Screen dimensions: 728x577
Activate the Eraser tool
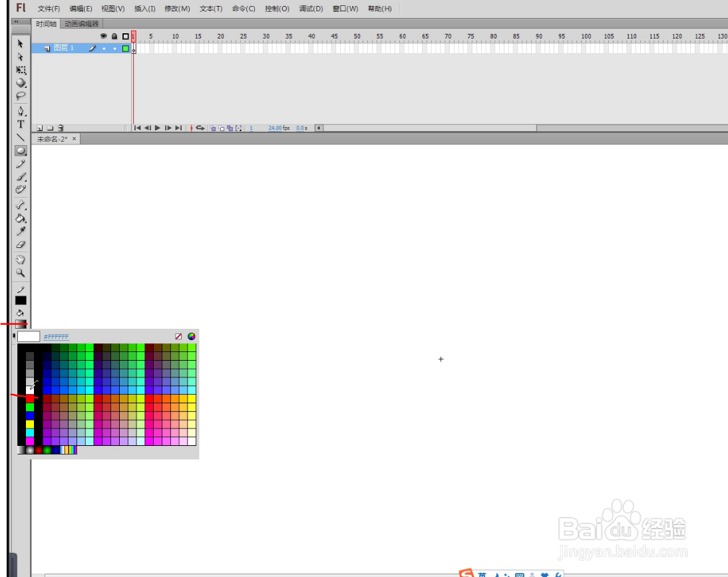click(x=21, y=244)
